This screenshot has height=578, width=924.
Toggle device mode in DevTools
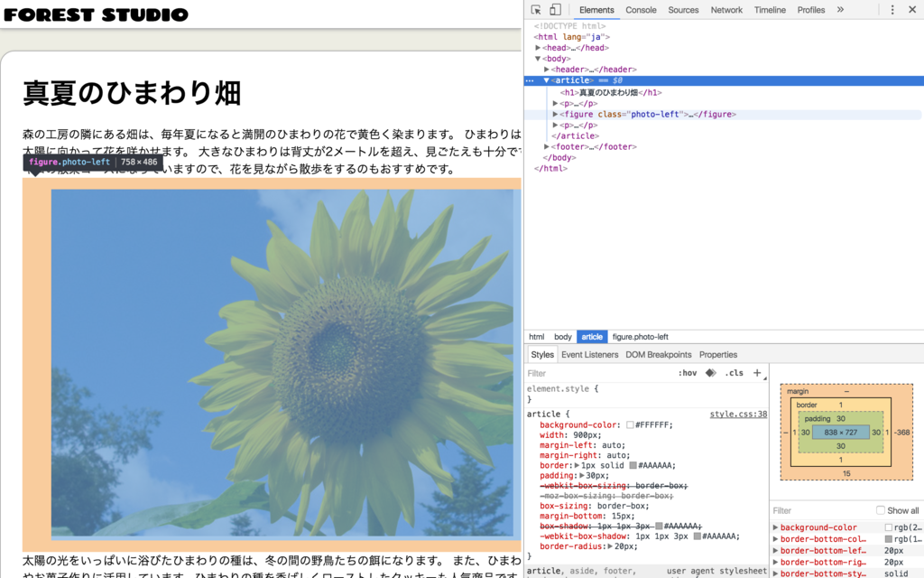[x=557, y=8]
